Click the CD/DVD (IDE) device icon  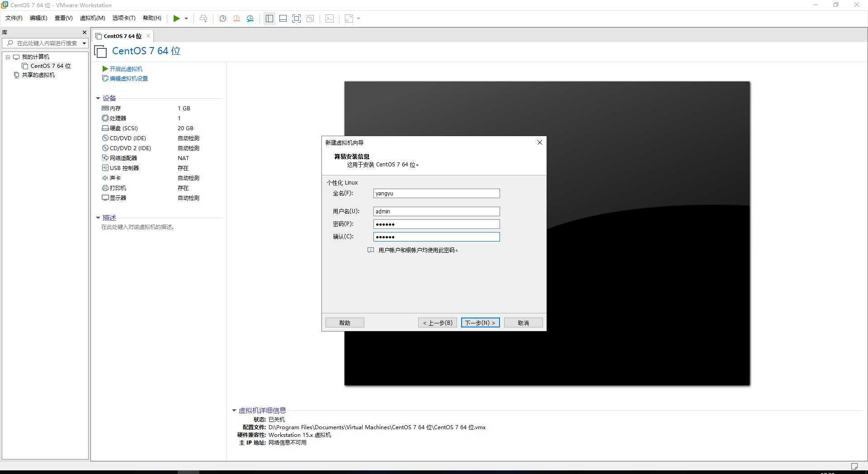[105, 138]
